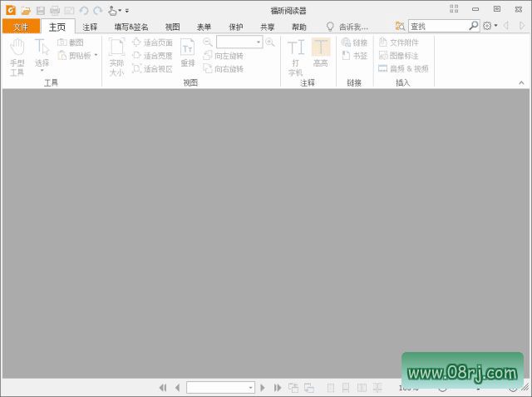The width and height of the screenshot is (532, 397).
Task: Click Audio & Video (音频 & 视频)
Action: coord(403,68)
